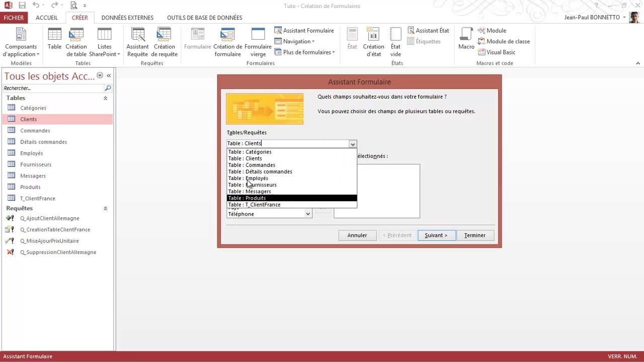The image size is (644, 362).
Task: Create a new Table from ribbon
Action: click(x=54, y=39)
